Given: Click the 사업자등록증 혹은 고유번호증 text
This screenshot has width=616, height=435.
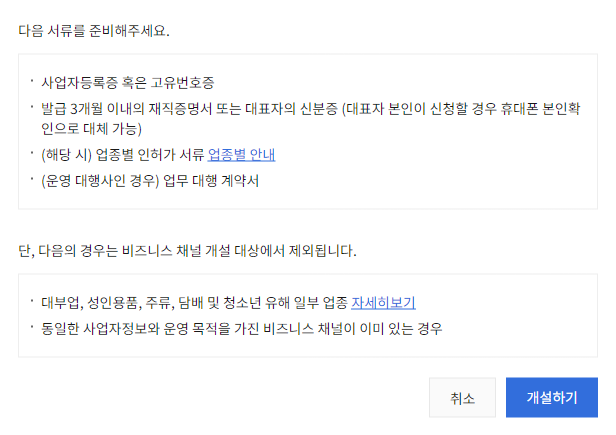Looking at the screenshot, I should click(127, 81).
